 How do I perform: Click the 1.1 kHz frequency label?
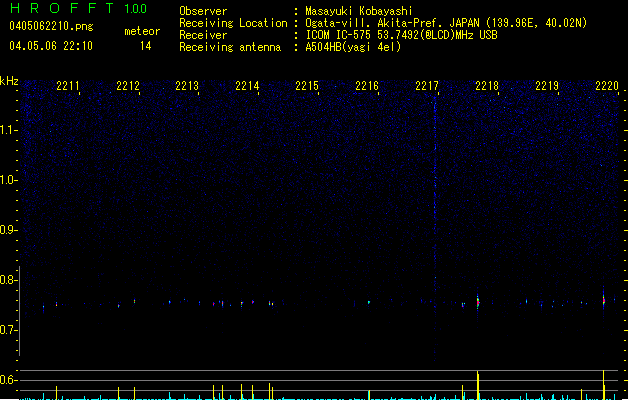click(9, 130)
